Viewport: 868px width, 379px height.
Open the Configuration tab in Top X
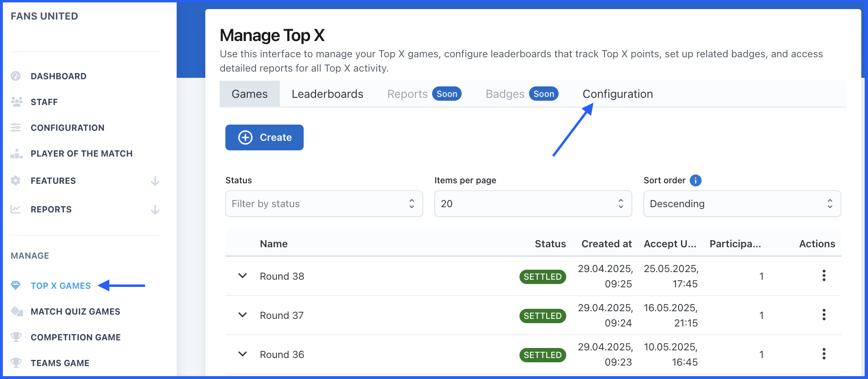click(x=617, y=94)
